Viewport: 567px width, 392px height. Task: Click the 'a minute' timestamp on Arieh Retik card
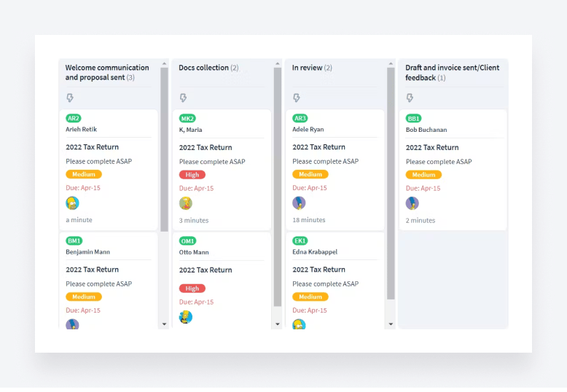pos(79,220)
